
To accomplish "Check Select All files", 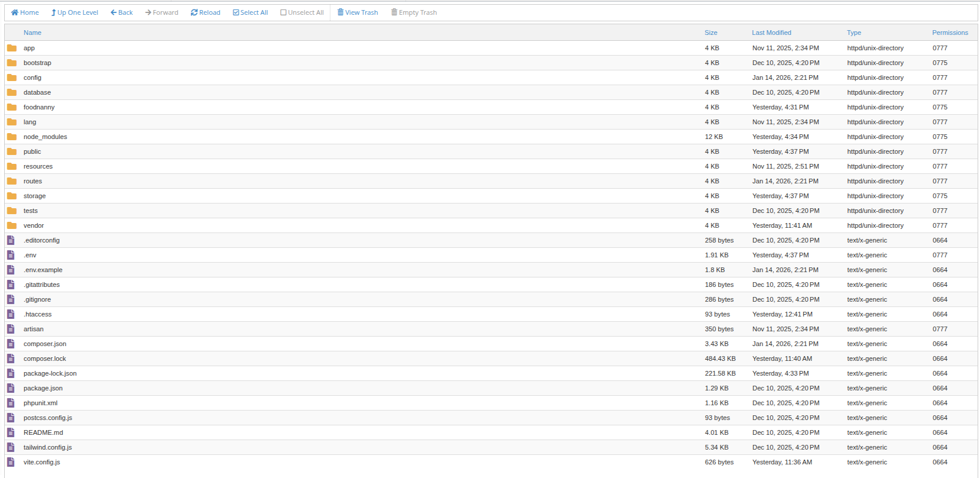I will point(236,12).
